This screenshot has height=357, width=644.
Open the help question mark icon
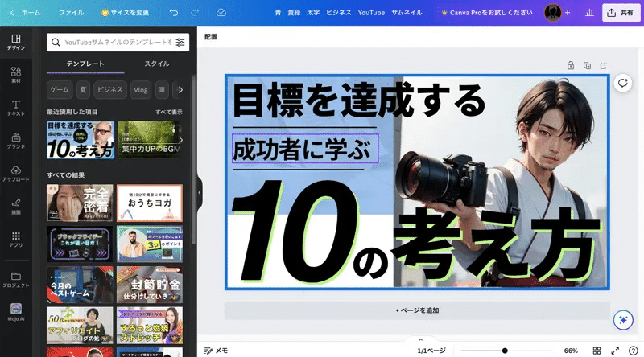633,351
